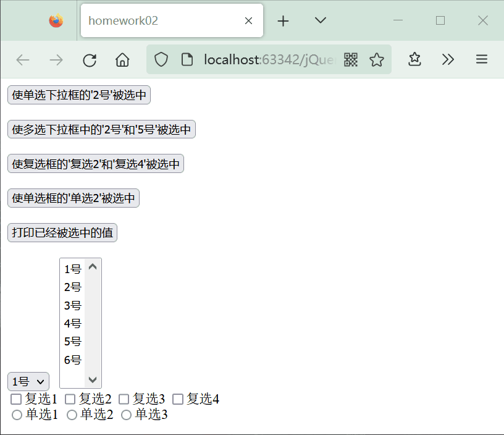Click button 使单选下拉框的'2号'被选中
The height and width of the screenshot is (435, 504).
(79, 95)
